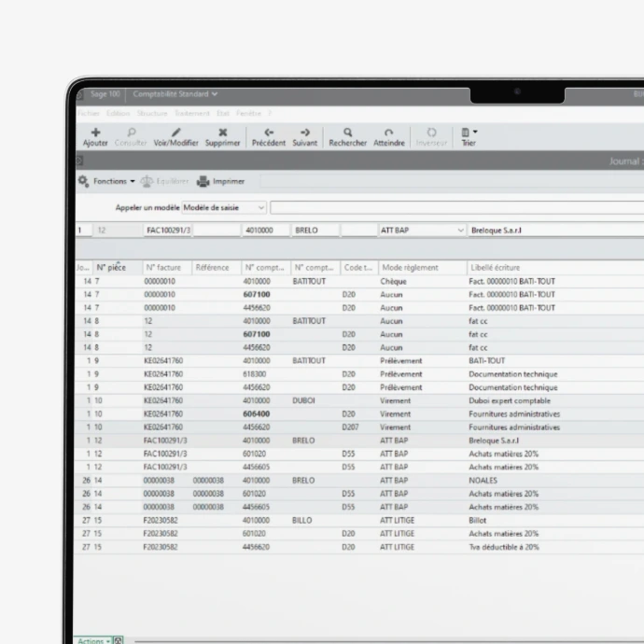Select the Breloque S.a.r.l table row

359,441
